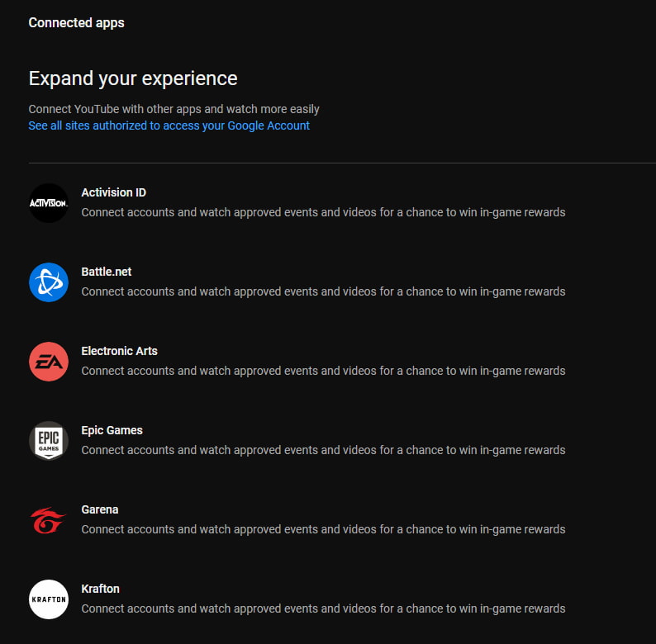656x644 pixels.
Task: Click the Expand your experience heading
Action: coord(133,78)
